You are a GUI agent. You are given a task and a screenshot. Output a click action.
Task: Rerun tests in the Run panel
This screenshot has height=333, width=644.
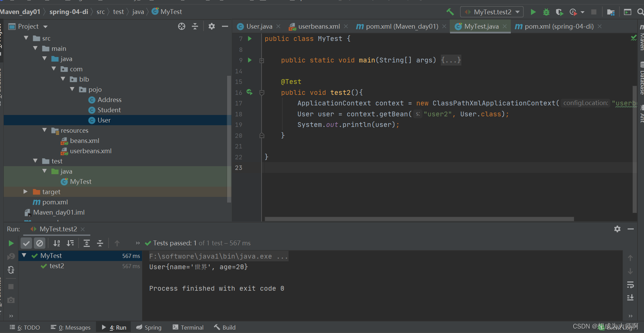[x=11, y=243]
